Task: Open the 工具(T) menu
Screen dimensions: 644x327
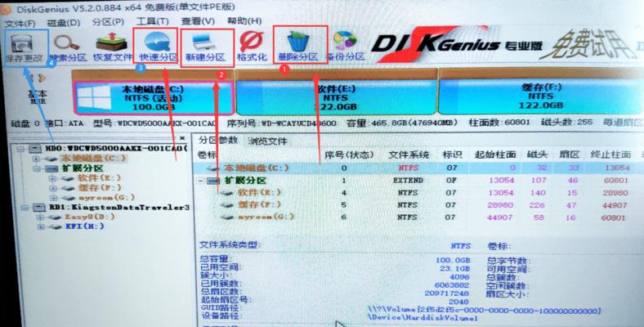Action: point(152,22)
